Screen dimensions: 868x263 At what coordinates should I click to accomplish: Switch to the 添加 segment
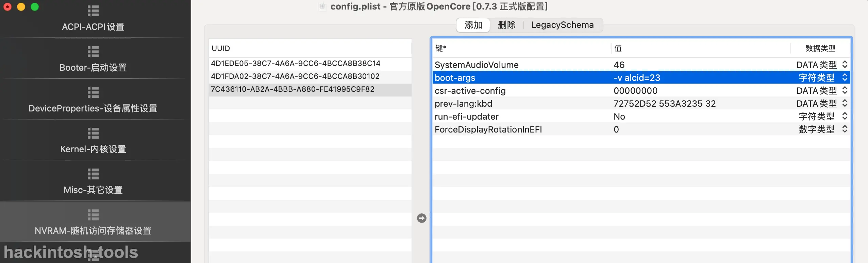tap(473, 25)
